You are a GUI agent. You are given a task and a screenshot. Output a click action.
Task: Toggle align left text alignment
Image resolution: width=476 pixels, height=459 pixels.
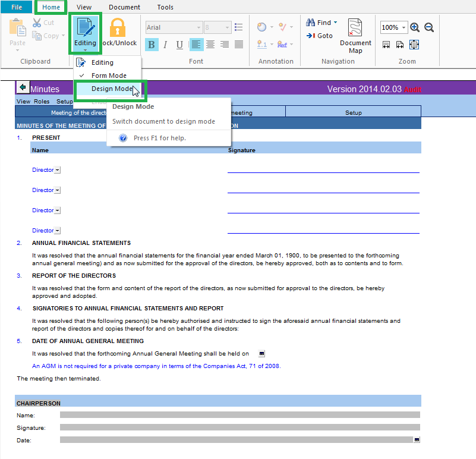click(x=196, y=45)
